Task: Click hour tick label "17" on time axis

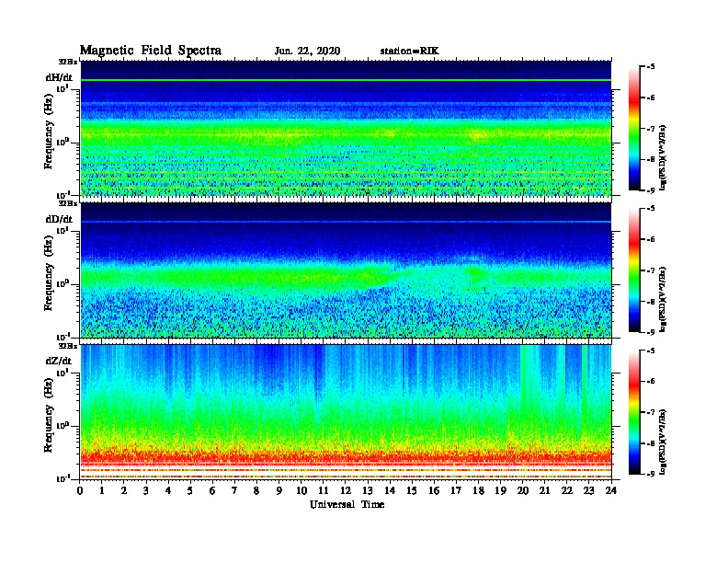Action: coord(456,490)
